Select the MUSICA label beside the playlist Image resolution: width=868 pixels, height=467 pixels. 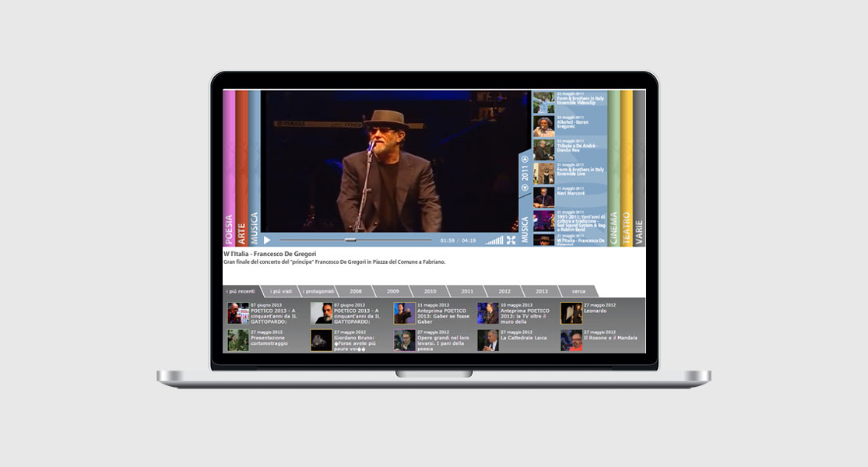[x=525, y=229]
